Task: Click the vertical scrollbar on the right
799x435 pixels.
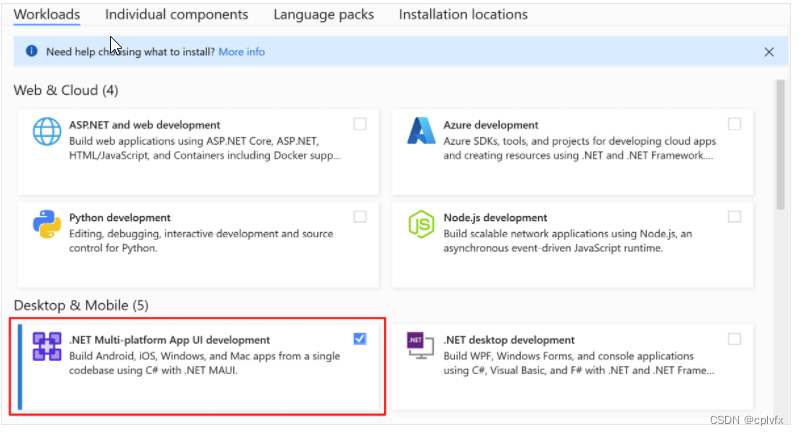Action: 781,140
